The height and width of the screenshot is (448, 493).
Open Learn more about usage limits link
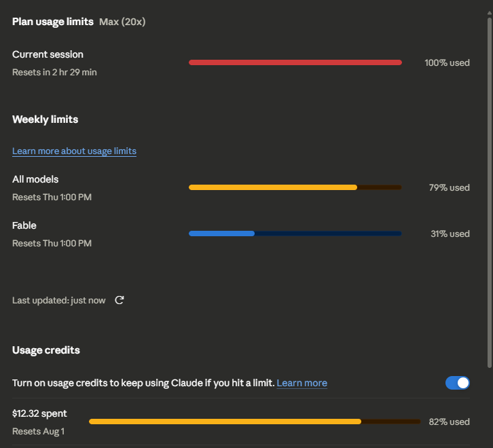[74, 151]
